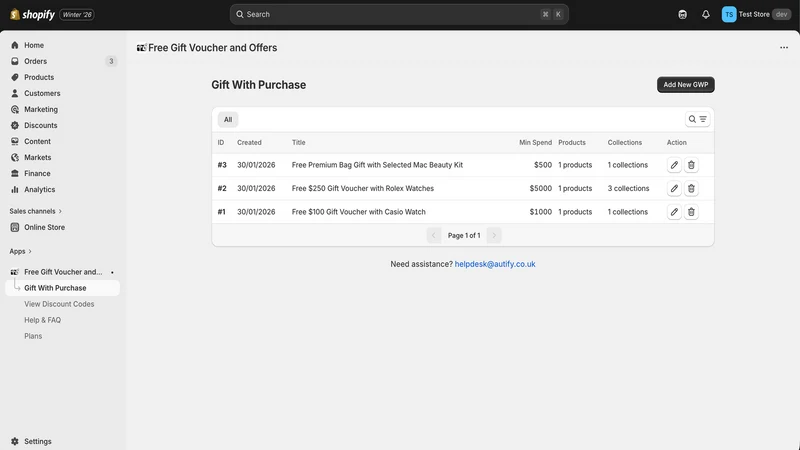Open the Sidekick assistant icon

click(682, 14)
